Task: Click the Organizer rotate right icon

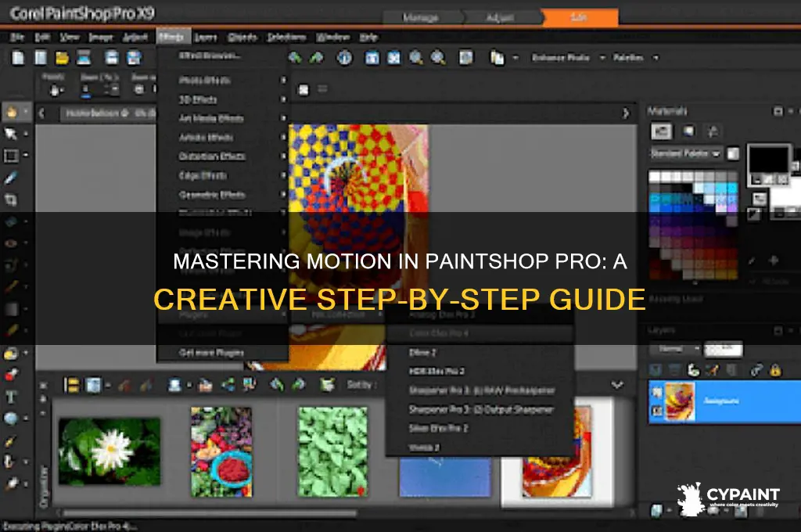Action: click(x=298, y=384)
